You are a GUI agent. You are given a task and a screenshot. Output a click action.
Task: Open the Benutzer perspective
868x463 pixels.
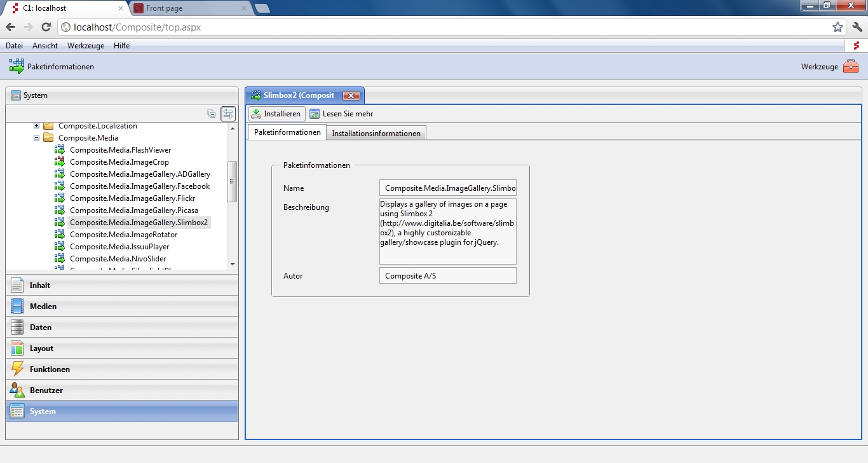coord(46,390)
